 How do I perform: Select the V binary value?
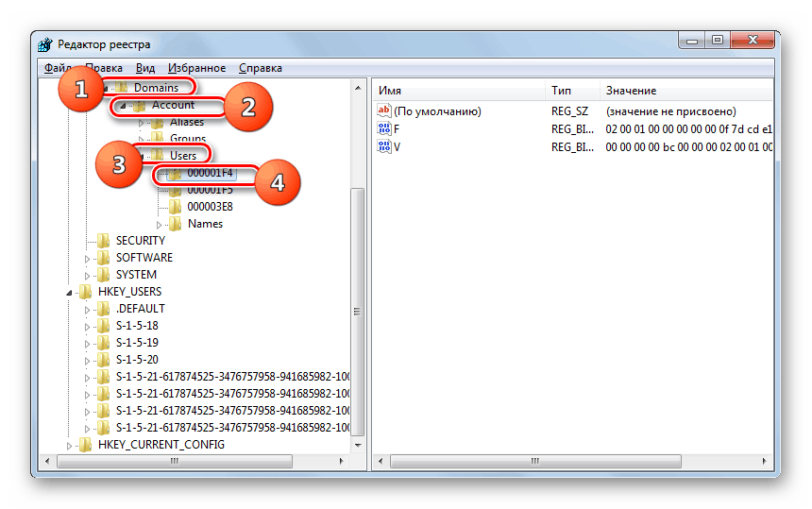(398, 147)
